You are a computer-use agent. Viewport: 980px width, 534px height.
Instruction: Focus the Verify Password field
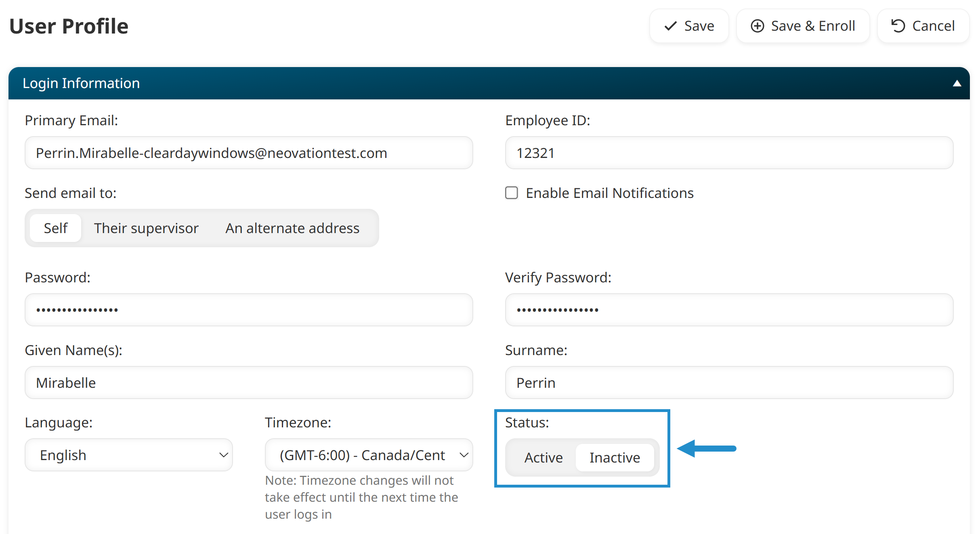729,310
